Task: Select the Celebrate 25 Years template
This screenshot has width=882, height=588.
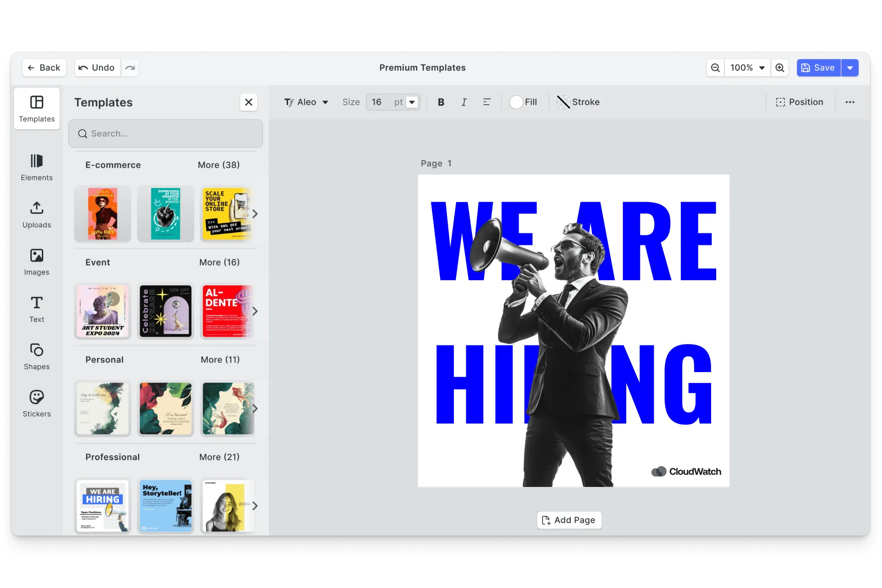Action: [x=165, y=311]
